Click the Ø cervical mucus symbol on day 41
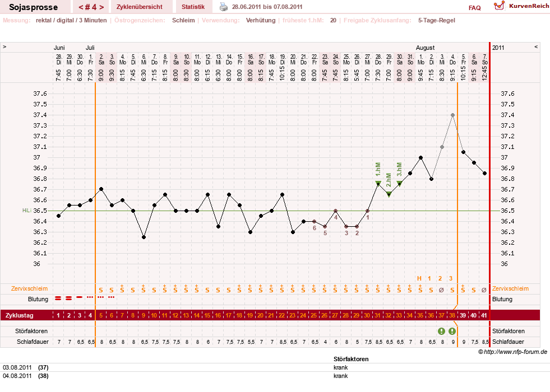The width and height of the screenshot is (550, 392). (x=484, y=290)
